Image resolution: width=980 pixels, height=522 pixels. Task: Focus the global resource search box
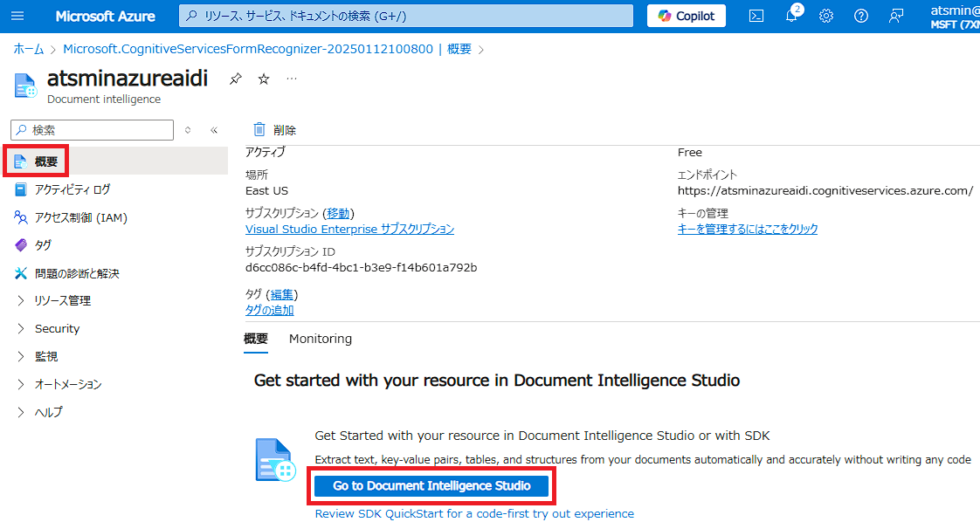pyautogui.click(x=405, y=16)
